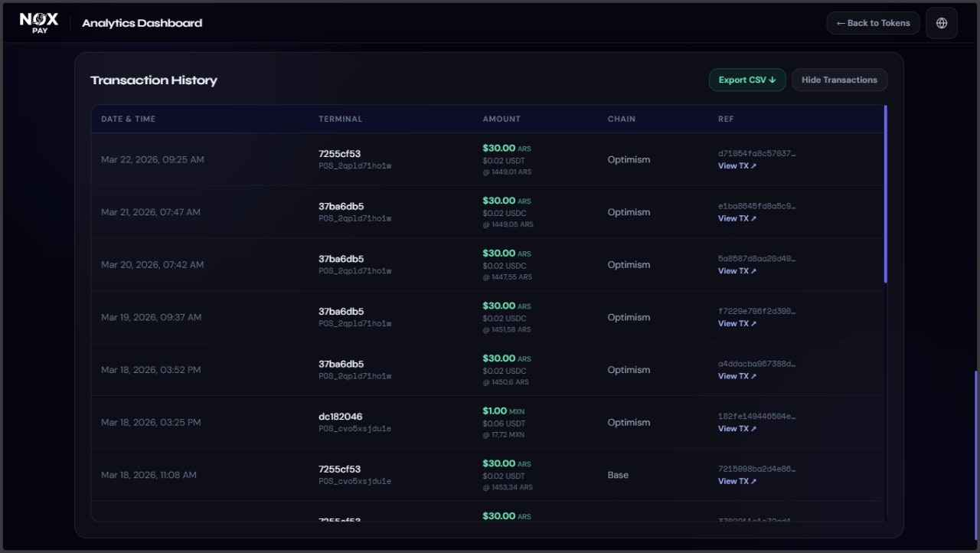Click the TERMINAL column header

(340, 119)
